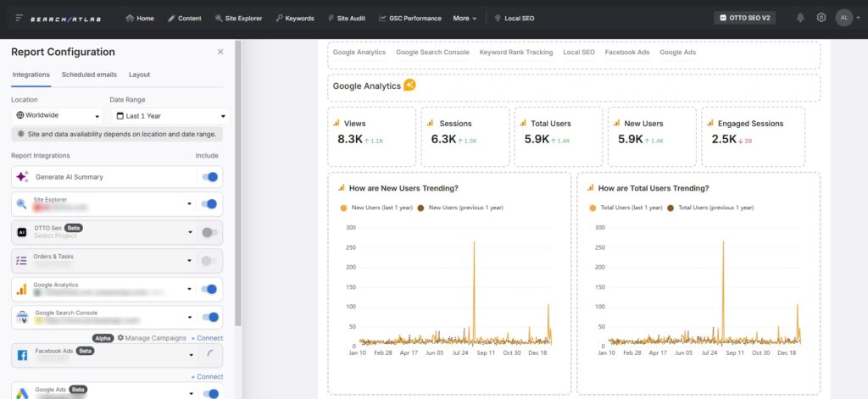868x399 pixels.
Task: Click the analytics icon on New Users card
Action: coord(617,123)
